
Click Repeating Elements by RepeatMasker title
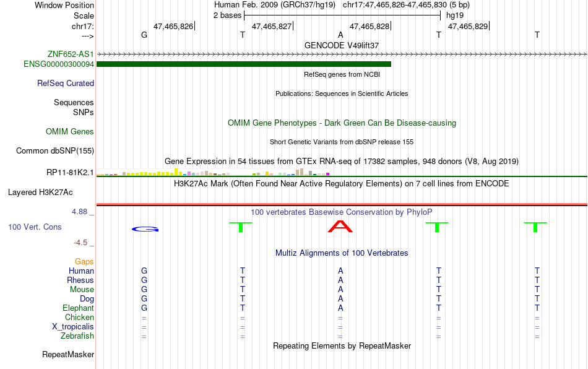[342, 345]
